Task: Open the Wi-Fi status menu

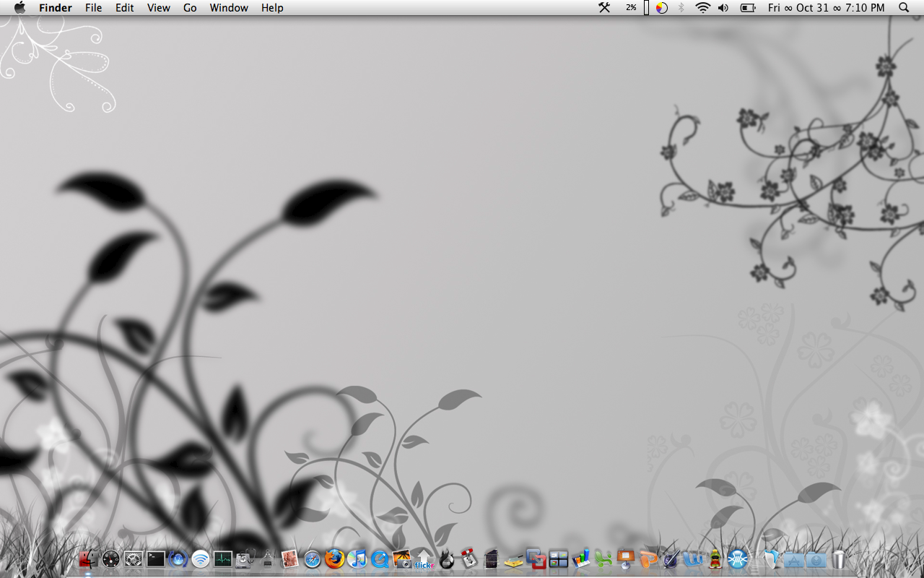Action: pos(702,8)
